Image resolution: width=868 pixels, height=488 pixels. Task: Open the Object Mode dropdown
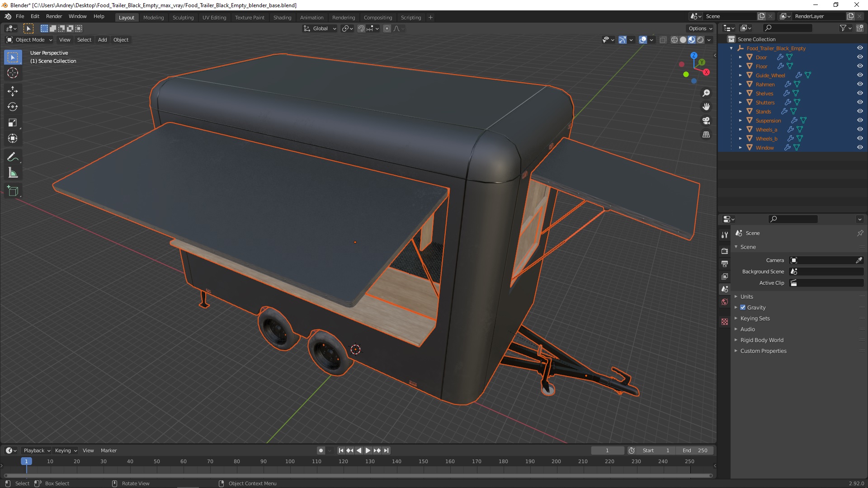[29, 40]
